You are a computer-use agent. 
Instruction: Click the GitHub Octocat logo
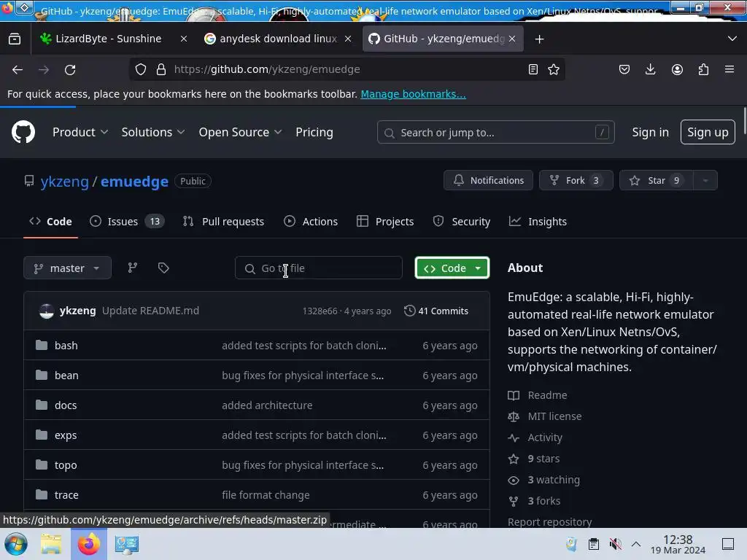pos(23,132)
